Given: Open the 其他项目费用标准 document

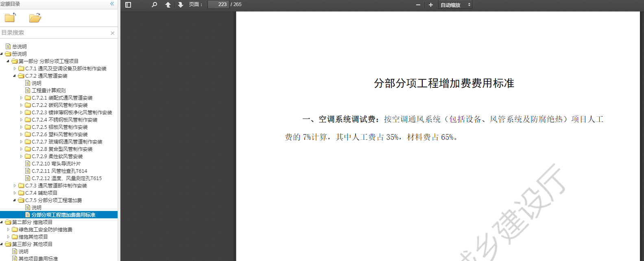Looking at the screenshot, I should (38, 258).
